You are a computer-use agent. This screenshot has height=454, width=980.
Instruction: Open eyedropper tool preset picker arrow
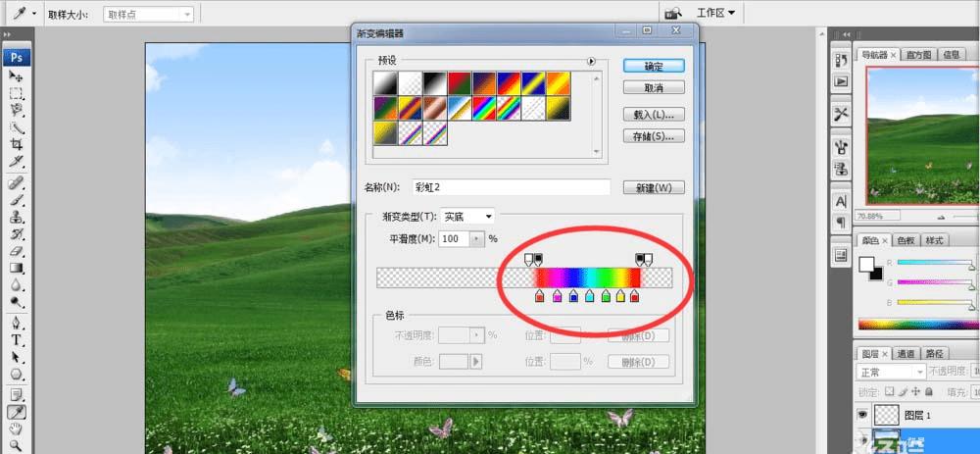pyautogui.click(x=33, y=14)
